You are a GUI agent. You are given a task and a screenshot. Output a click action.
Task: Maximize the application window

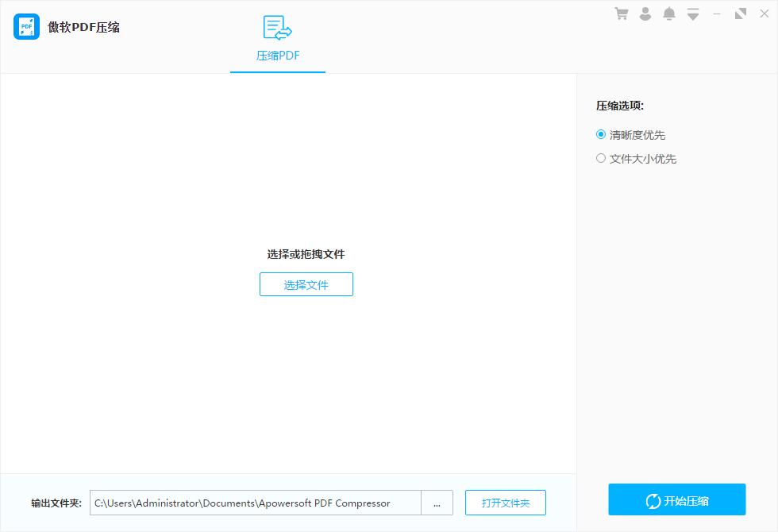[741, 13]
